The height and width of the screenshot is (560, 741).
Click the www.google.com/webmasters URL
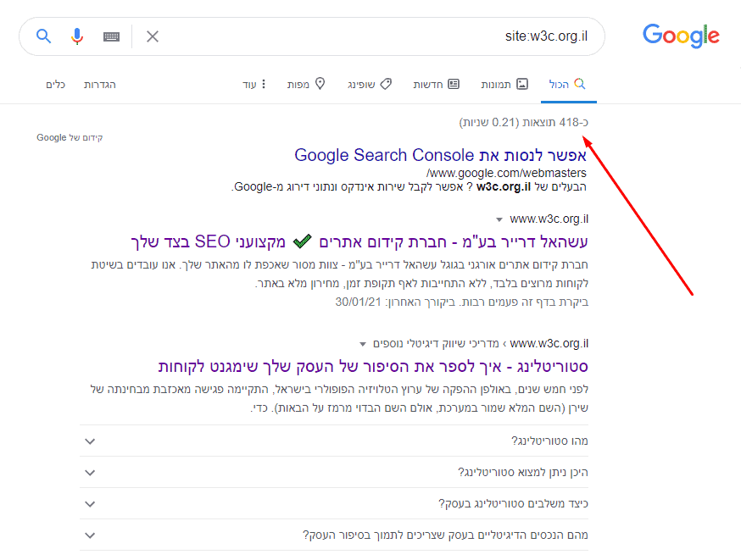(x=506, y=173)
